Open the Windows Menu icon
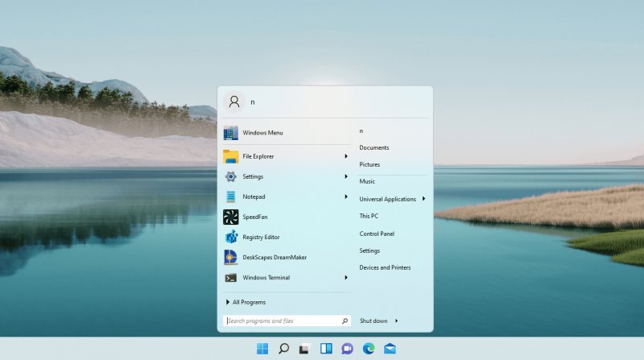Screen dimensions: 644x360 click(230, 133)
